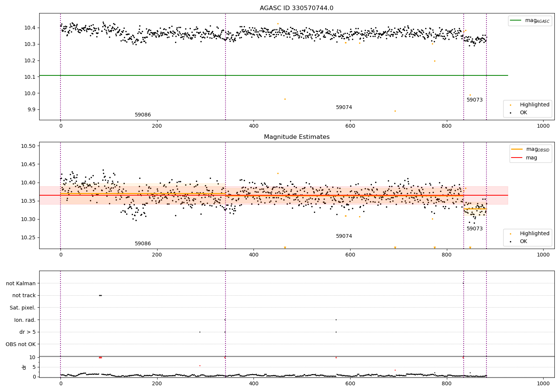Click the '59086' annotation in the top plot
560x392 pixels.
pos(143,115)
